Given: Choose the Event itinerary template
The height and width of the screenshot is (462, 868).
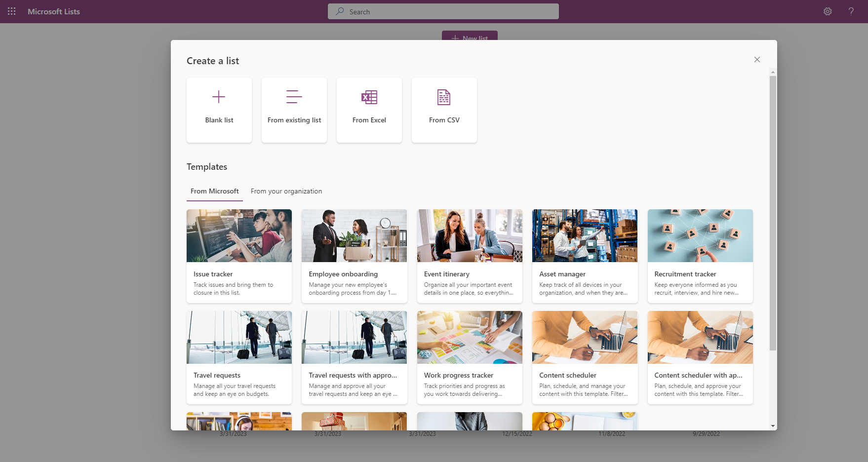Looking at the screenshot, I should 469,256.
